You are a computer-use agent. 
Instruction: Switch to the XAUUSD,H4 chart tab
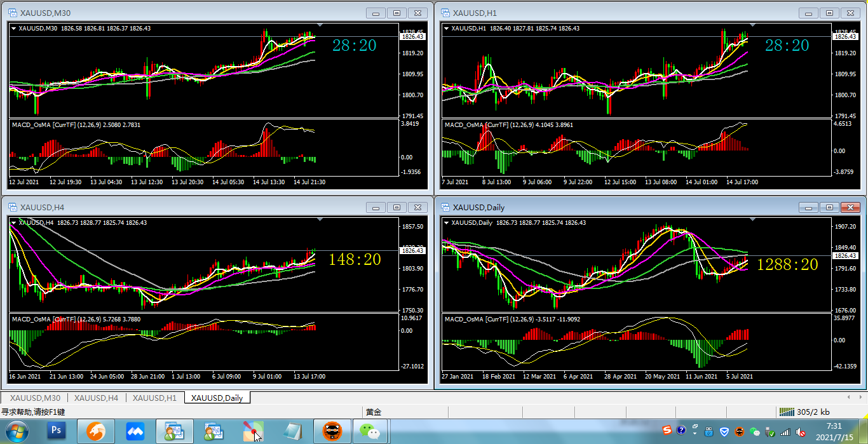[96, 398]
